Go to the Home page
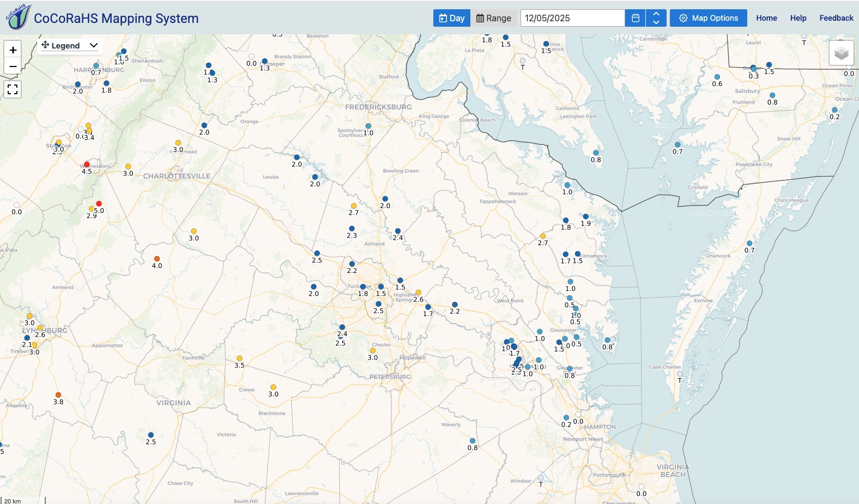859x504 pixels. [766, 18]
